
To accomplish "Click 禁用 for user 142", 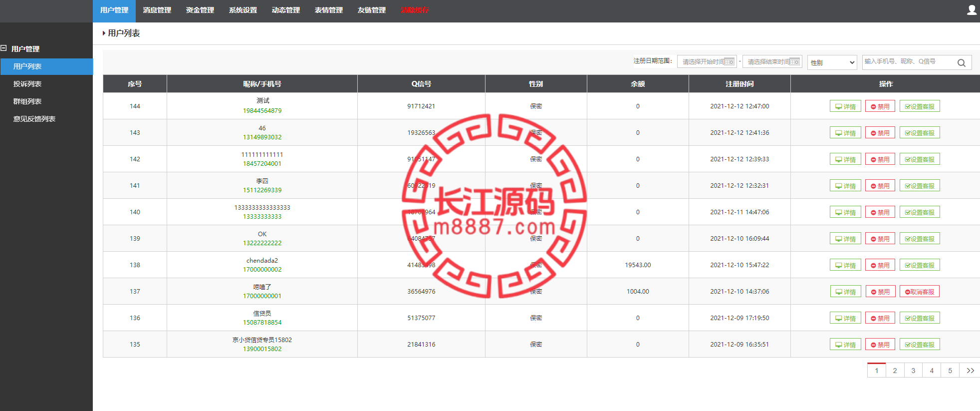I will coord(880,159).
